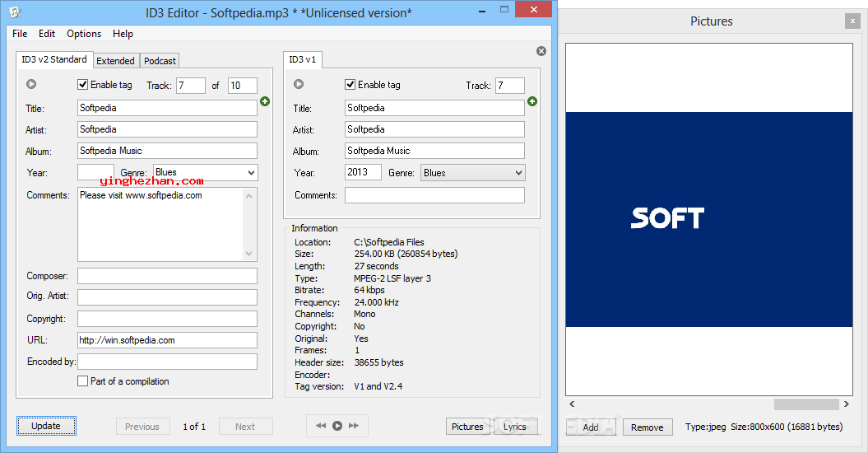Screen dimensions: 868x453
Task: Click the location text C:\Softpedia Files
Action: [x=389, y=242]
